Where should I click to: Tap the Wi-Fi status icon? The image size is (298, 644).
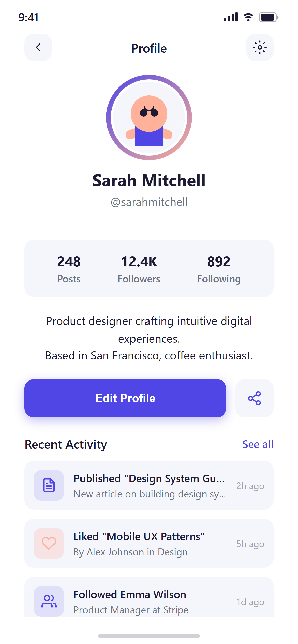[248, 17]
